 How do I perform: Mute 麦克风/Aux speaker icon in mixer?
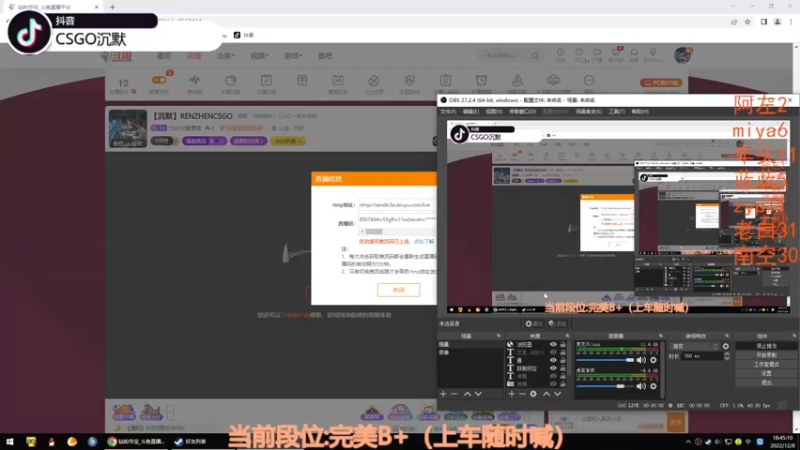click(641, 360)
